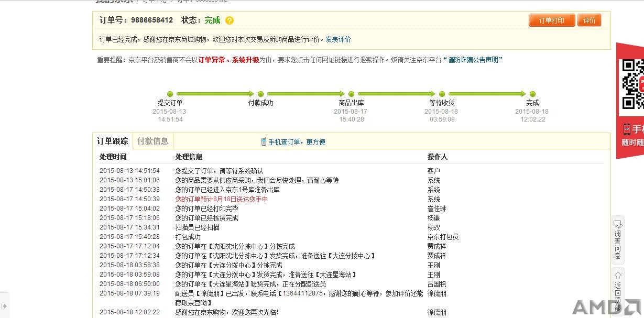Viewport: 644px width, 318px height.
Task: Click operator name 崔佳琳
Action: pyautogui.click(x=437, y=209)
